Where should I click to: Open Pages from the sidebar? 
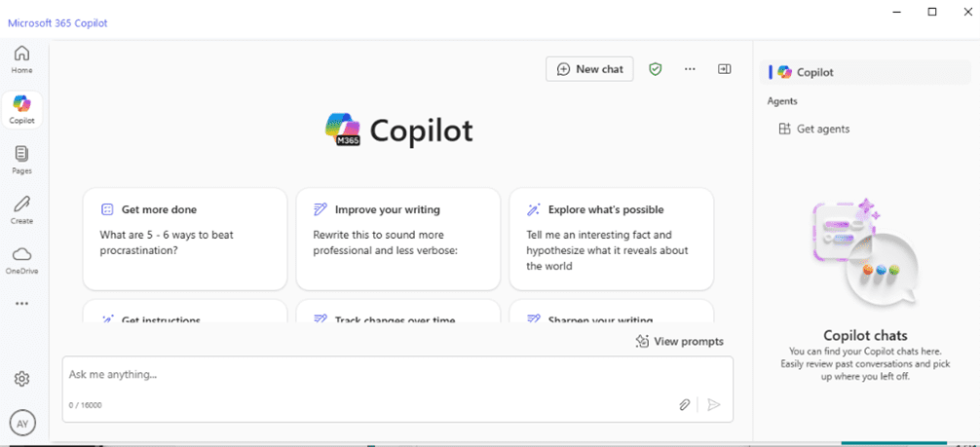21,159
